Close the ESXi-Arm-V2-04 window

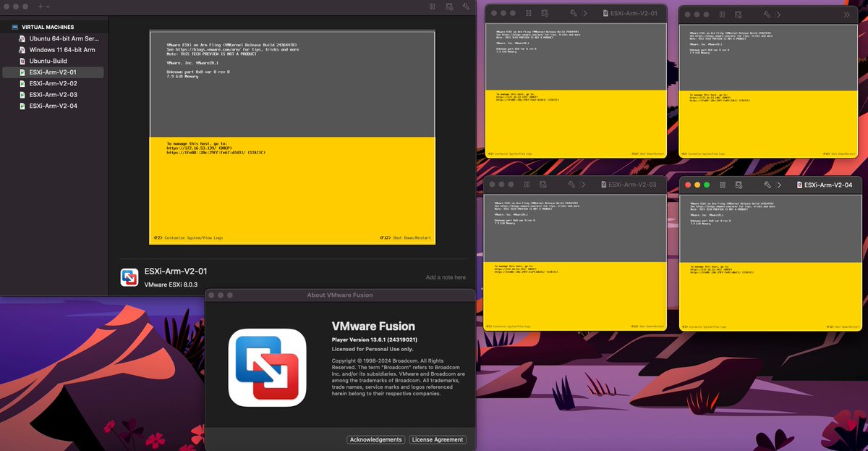(688, 185)
